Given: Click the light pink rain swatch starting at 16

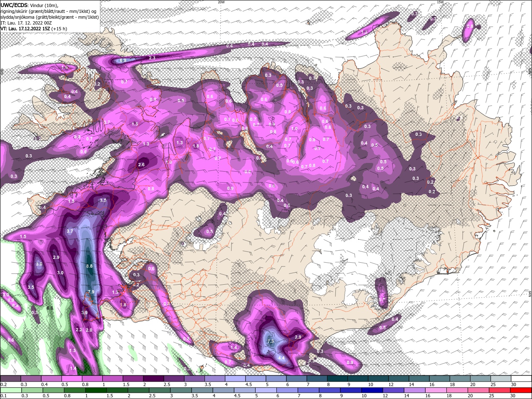Looking at the screenshot, I should [436, 390].
